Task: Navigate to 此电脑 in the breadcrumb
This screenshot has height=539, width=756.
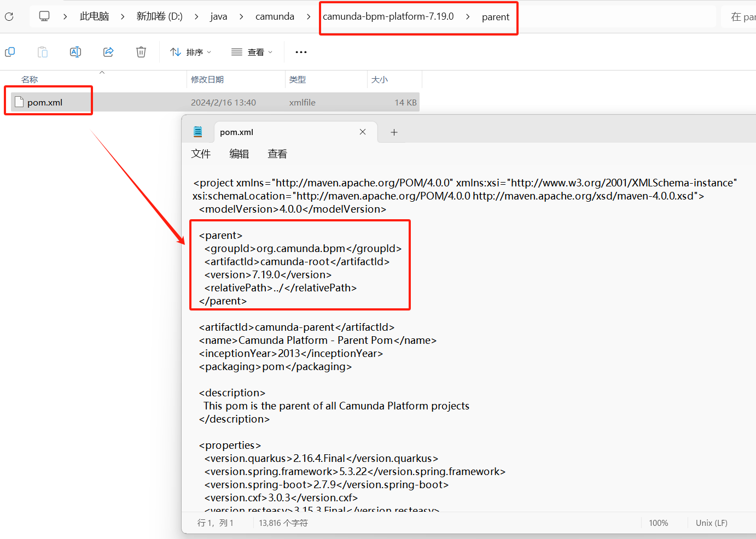Action: [94, 16]
